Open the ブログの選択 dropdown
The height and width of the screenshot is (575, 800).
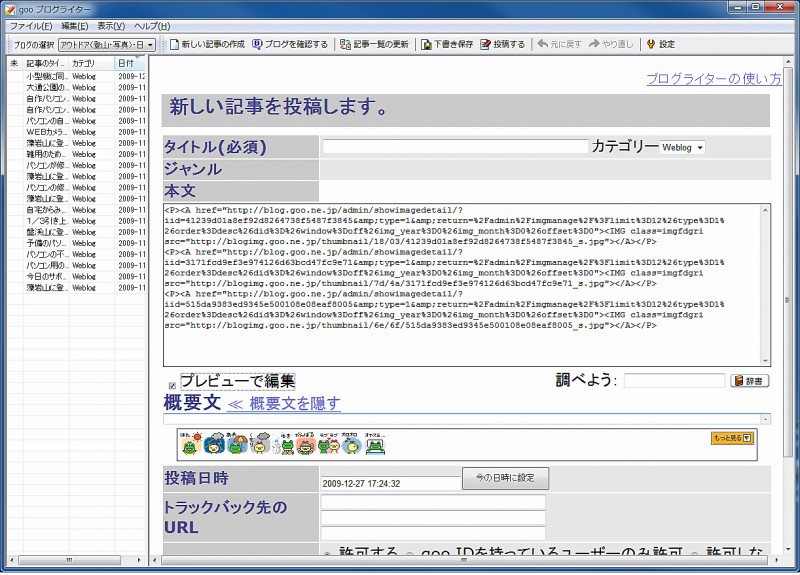pyautogui.click(x=106, y=44)
